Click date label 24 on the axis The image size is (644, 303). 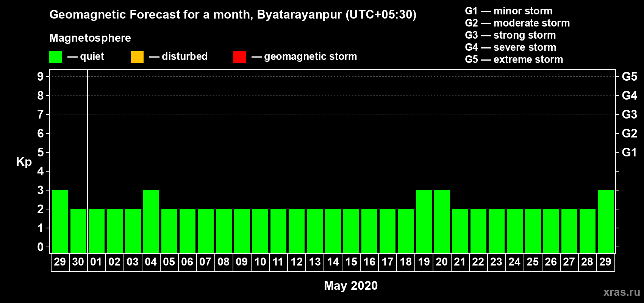point(514,262)
